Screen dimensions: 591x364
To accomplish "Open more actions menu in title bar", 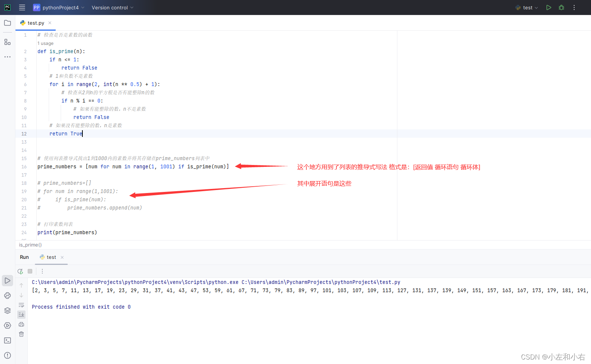I will (x=574, y=7).
